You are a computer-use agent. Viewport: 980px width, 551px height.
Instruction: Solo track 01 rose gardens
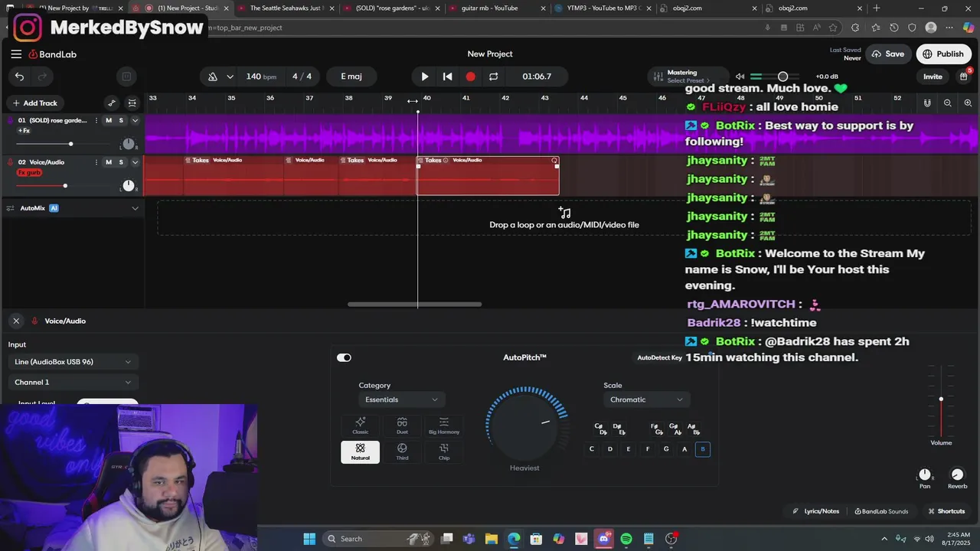[121, 121]
